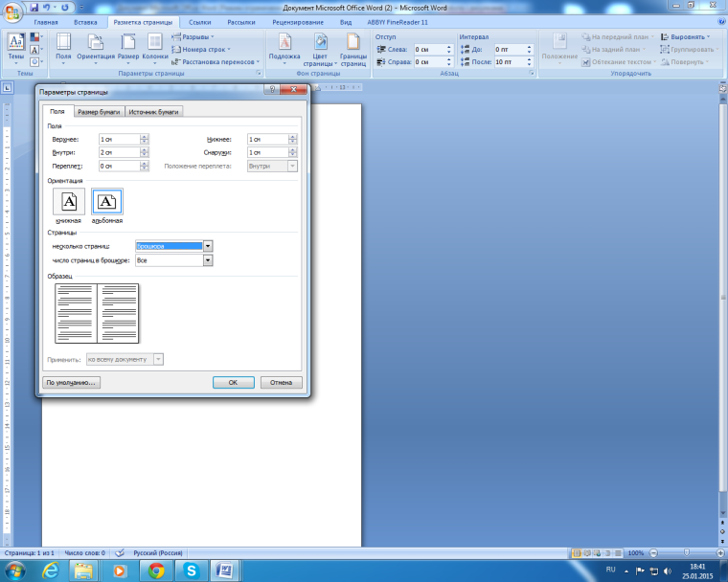Screen dimensions: 728x582
Task: Select the portrait (книжная) orientation icon
Action: click(x=69, y=201)
